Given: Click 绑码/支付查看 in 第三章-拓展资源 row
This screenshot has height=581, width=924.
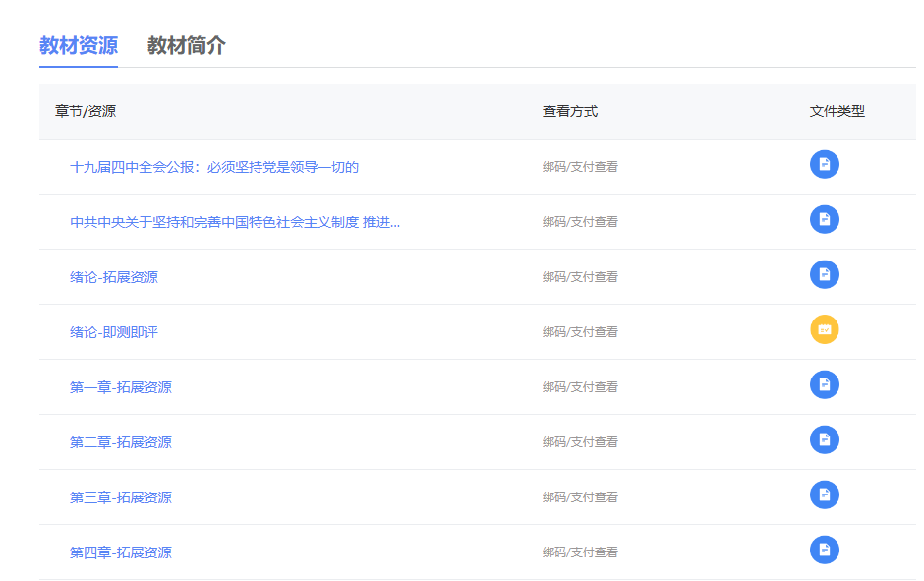Looking at the screenshot, I should tap(580, 497).
